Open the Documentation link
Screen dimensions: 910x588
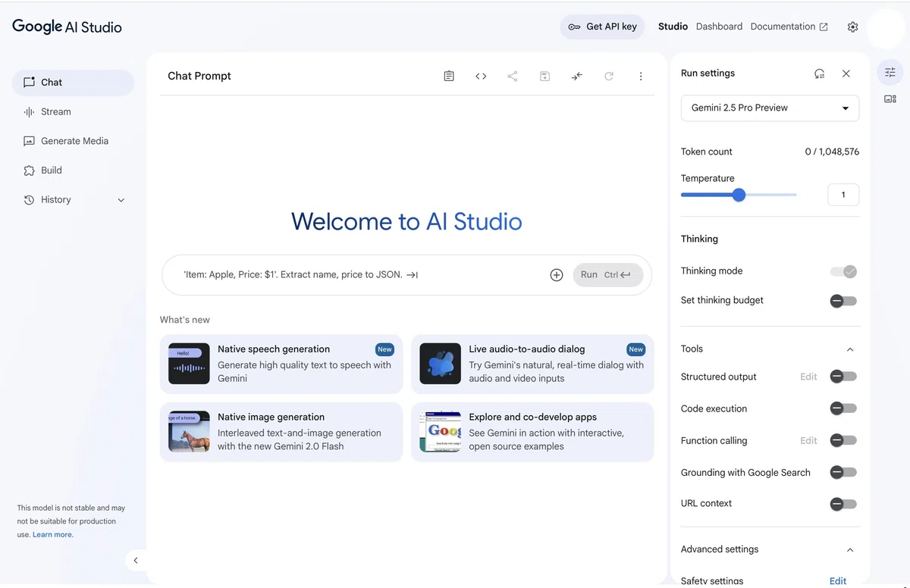pyautogui.click(x=783, y=27)
